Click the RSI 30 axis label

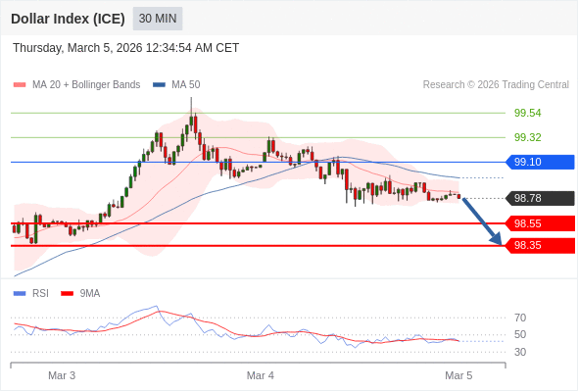click(520, 352)
